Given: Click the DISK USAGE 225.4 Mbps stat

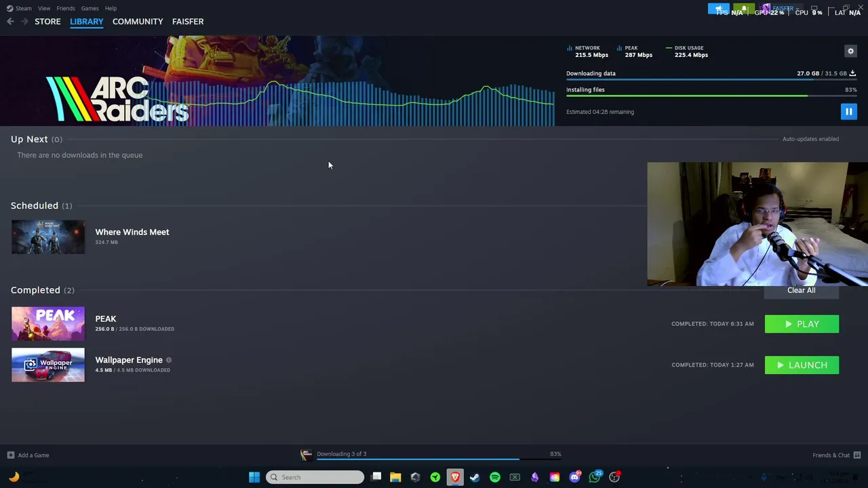Looking at the screenshot, I should 687,52.
